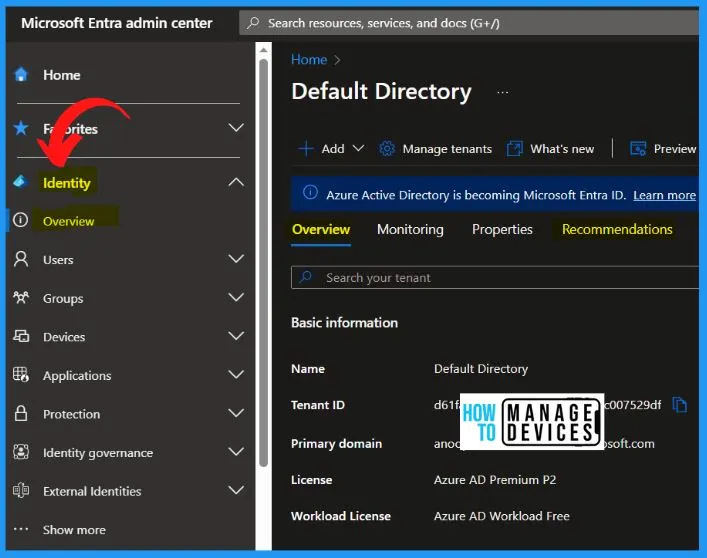Screen dimensions: 707x558
Task: Click the magnifier icon in top search bar
Action: click(x=253, y=22)
